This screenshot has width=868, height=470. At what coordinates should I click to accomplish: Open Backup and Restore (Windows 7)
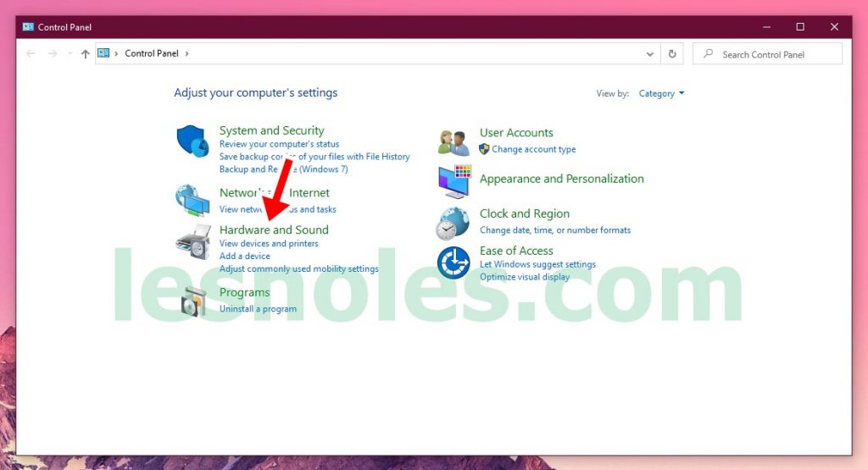[x=283, y=169]
